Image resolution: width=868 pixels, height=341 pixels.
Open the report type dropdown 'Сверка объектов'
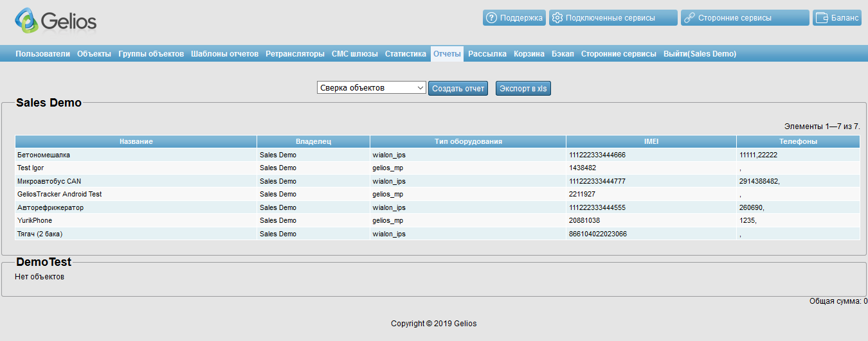point(371,88)
